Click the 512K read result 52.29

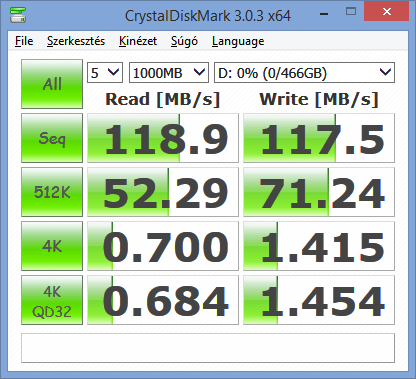(x=163, y=192)
